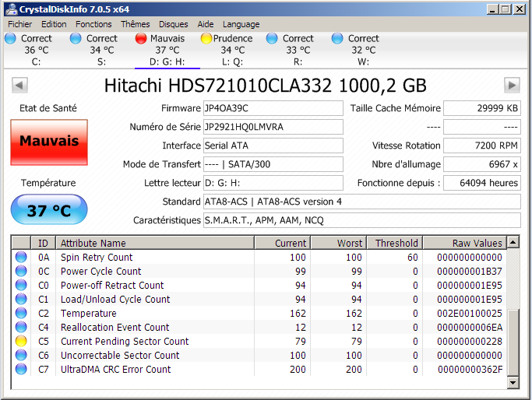Click the cache size field 29999 KB
The height and width of the screenshot is (400, 532).
482,108
